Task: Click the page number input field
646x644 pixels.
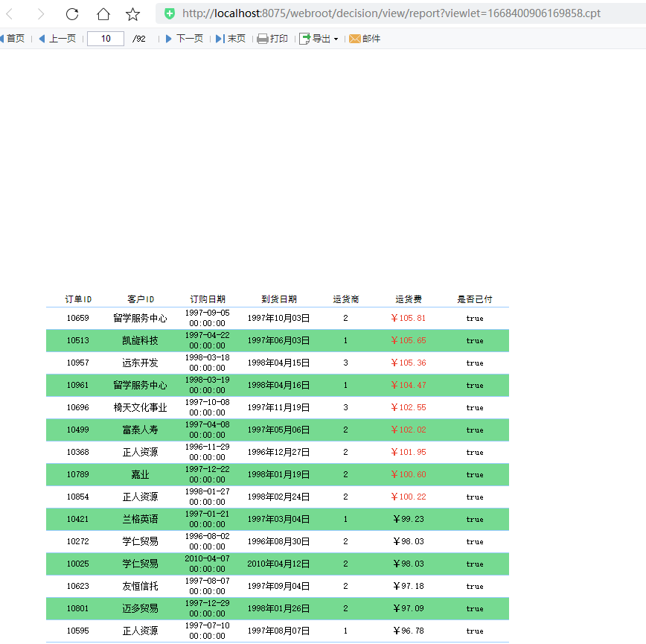Action: coord(106,39)
